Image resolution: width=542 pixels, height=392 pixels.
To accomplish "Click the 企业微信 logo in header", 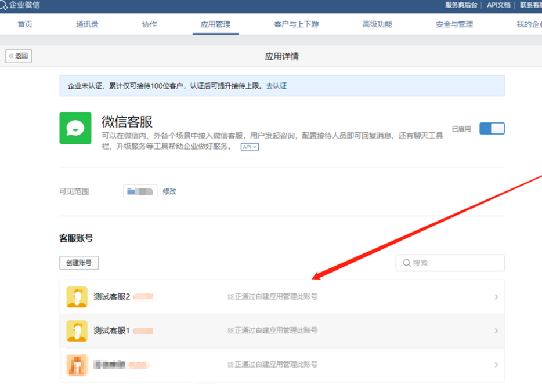I will pos(21,5).
